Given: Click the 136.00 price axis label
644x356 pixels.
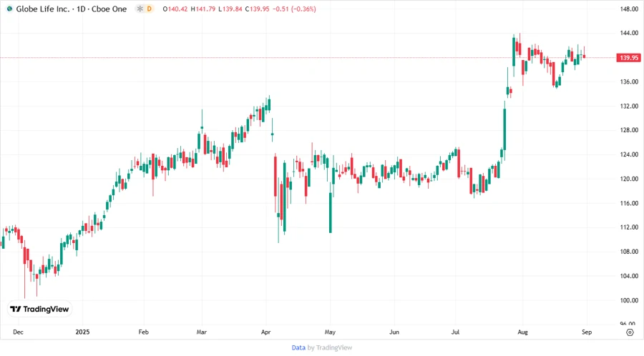Looking at the screenshot, I should tap(629, 81).
